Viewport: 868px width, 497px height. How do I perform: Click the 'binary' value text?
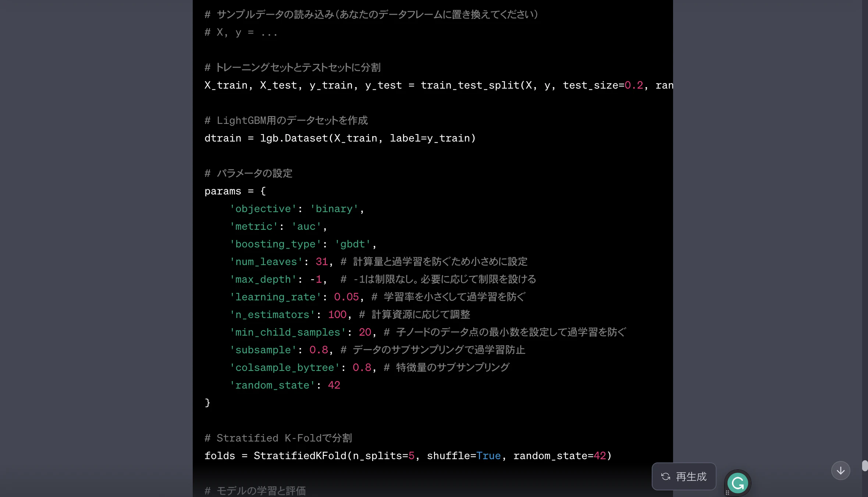334,209
